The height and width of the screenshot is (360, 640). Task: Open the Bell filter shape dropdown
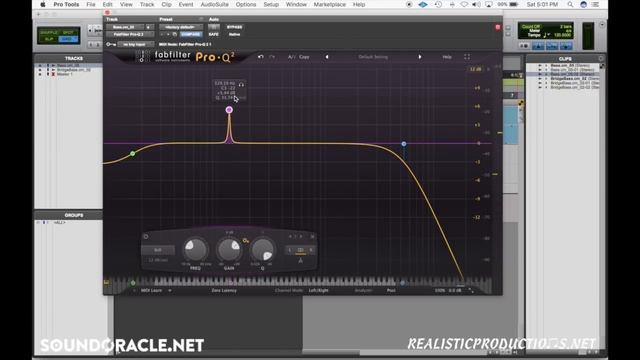[158, 250]
